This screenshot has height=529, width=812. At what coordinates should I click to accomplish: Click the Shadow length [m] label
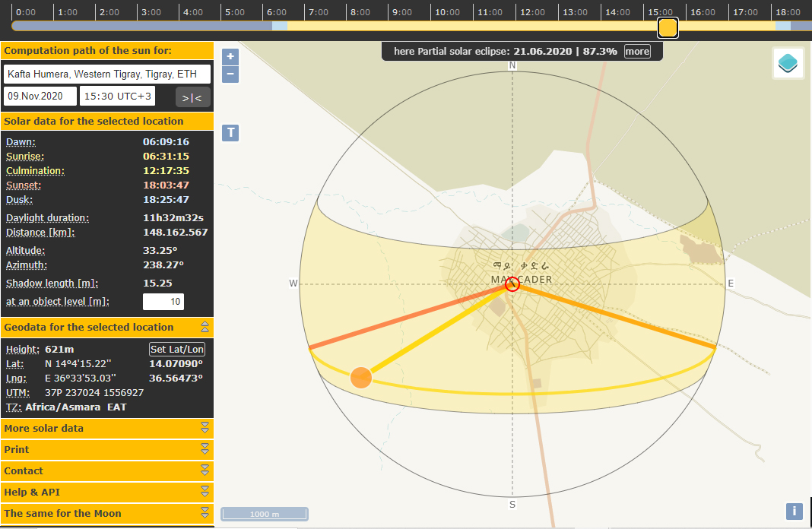click(x=52, y=284)
